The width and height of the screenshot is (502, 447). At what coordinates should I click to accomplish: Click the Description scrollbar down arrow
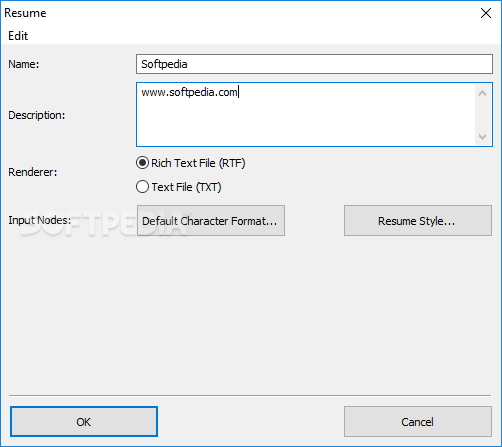click(482, 137)
